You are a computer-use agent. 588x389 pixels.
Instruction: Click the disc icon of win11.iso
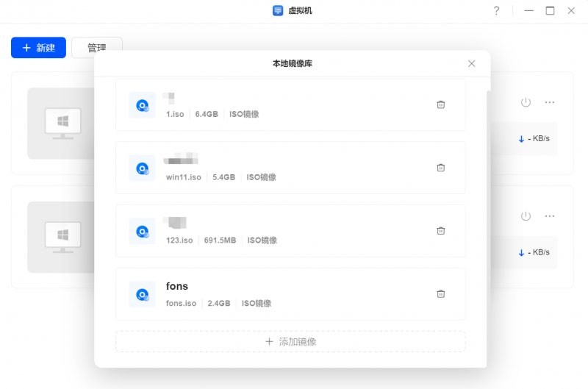click(x=142, y=168)
